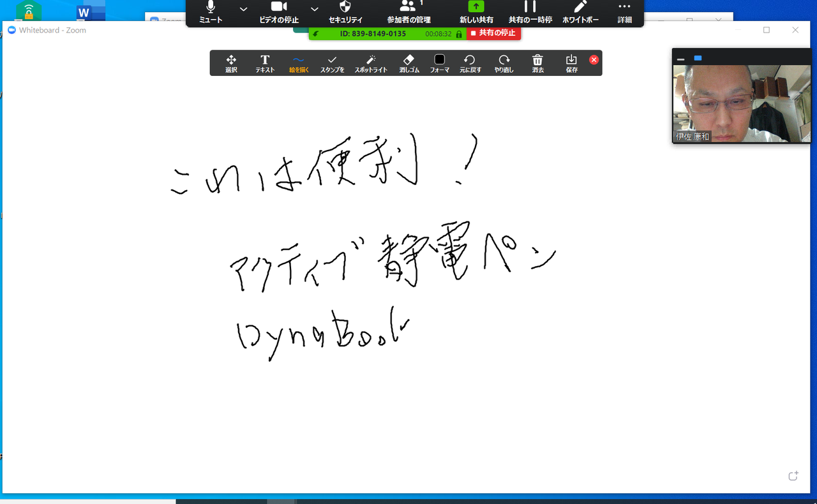Screen dimensions: 817x504
Task: Close the annotation toolbar with red X
Action: (594, 60)
